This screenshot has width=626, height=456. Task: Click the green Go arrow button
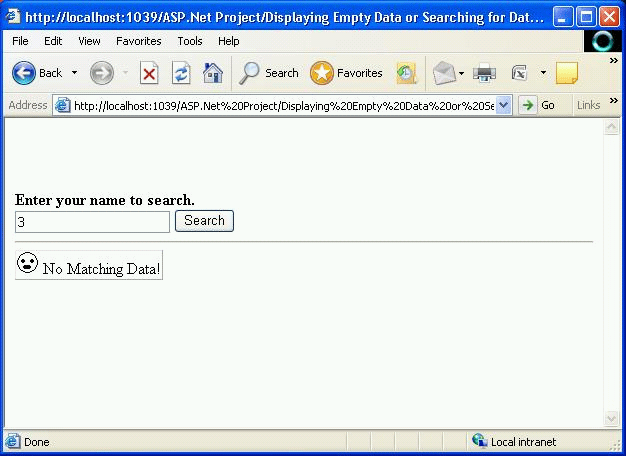click(x=528, y=105)
